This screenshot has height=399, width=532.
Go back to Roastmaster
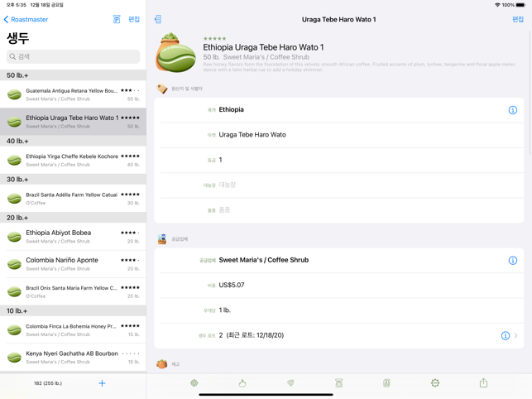(26, 19)
